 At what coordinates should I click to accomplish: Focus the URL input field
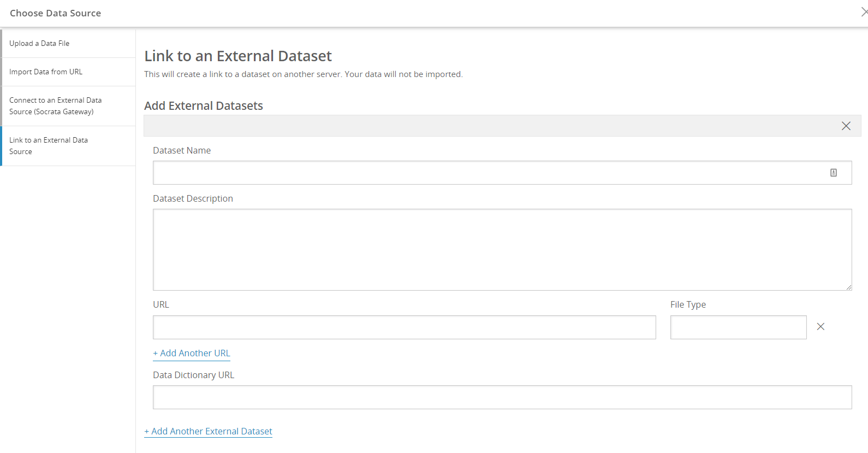click(x=405, y=327)
